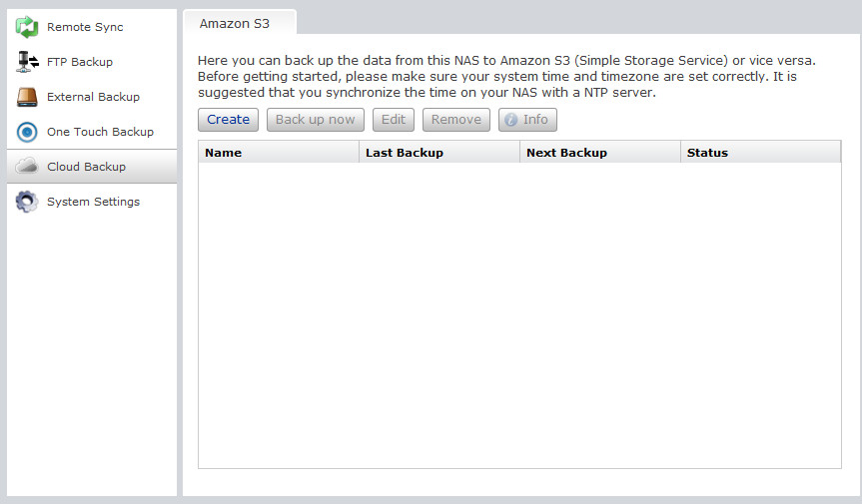Click the Remote Sync green arrows icon
862x504 pixels.
[27, 27]
